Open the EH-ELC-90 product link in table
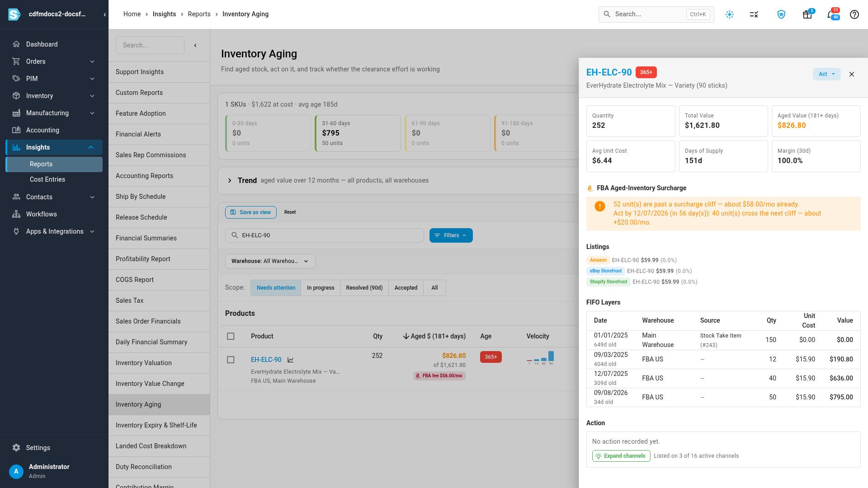The height and width of the screenshot is (488, 868). pos(266,360)
